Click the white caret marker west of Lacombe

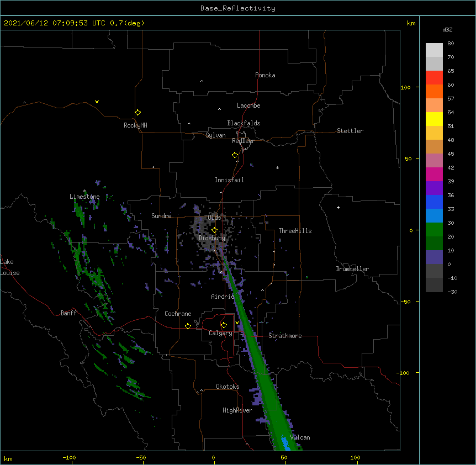(219, 109)
